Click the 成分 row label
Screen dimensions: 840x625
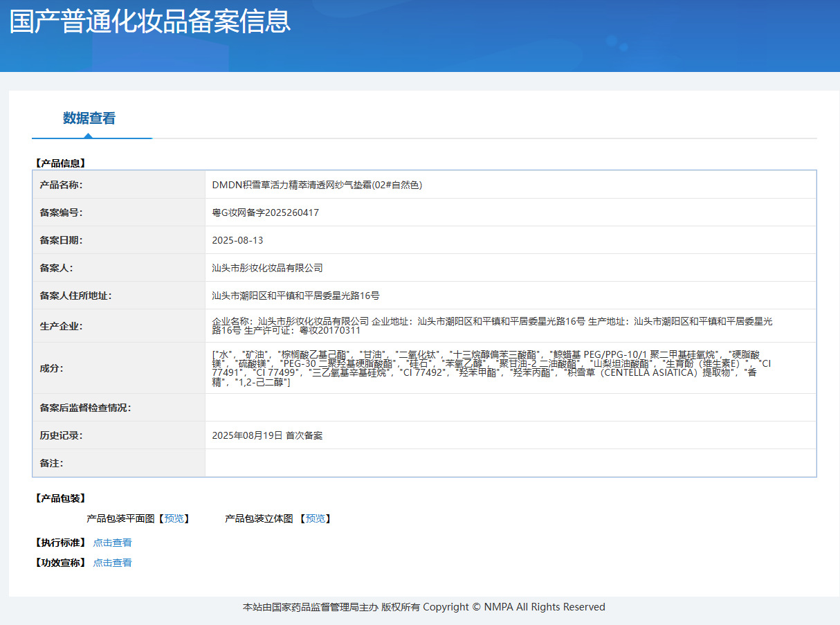click(x=52, y=368)
